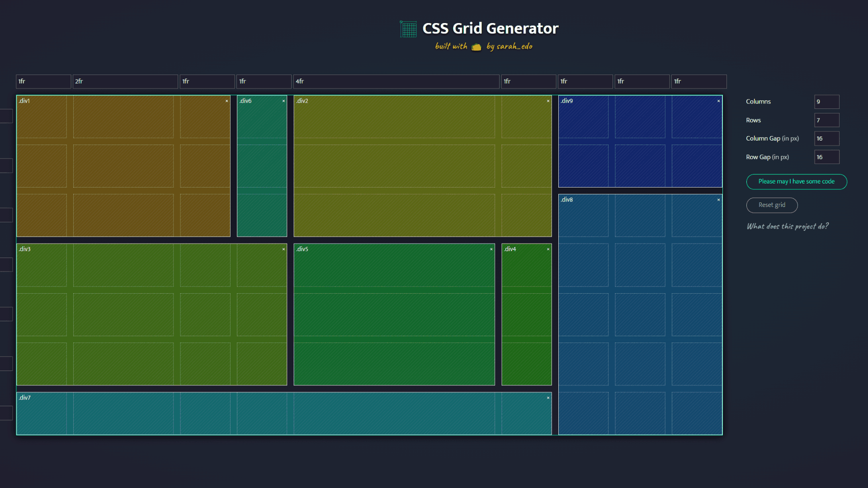
Task: Click the 2fr column width field
Action: [x=125, y=81]
